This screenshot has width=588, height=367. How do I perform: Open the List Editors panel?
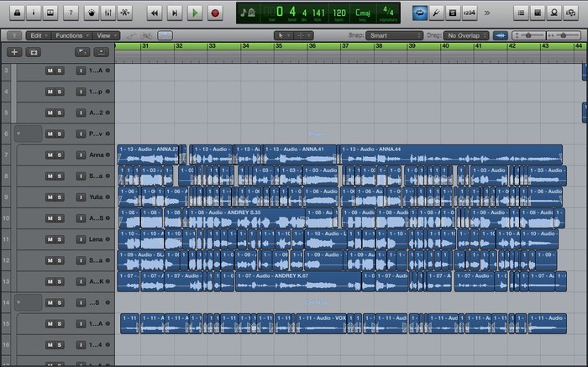pos(520,13)
